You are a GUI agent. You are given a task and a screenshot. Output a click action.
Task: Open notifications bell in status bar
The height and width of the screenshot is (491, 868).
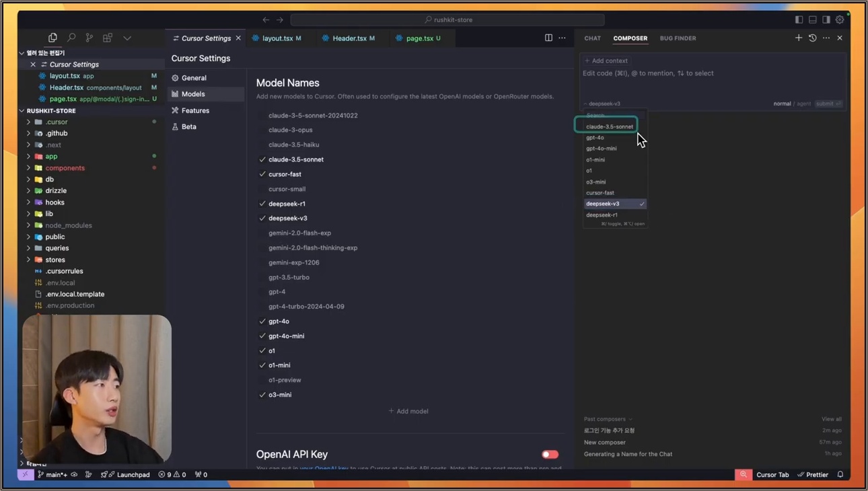coord(840,474)
